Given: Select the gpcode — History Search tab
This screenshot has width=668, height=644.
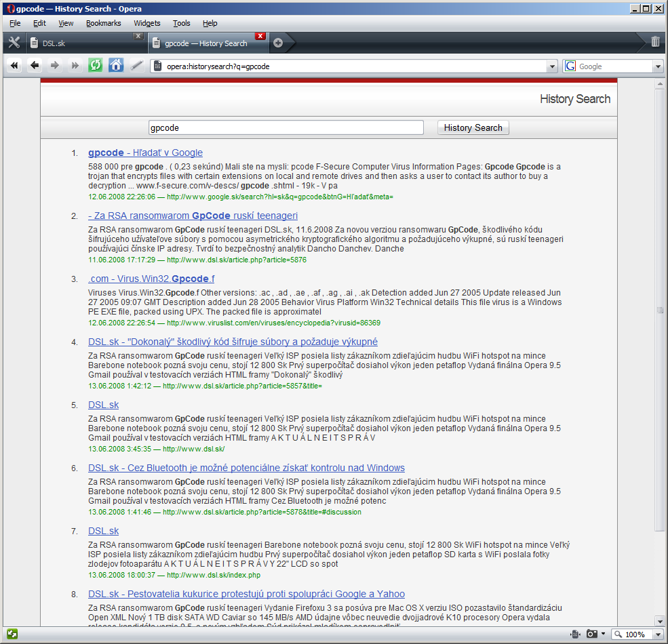Looking at the screenshot, I should [208, 43].
